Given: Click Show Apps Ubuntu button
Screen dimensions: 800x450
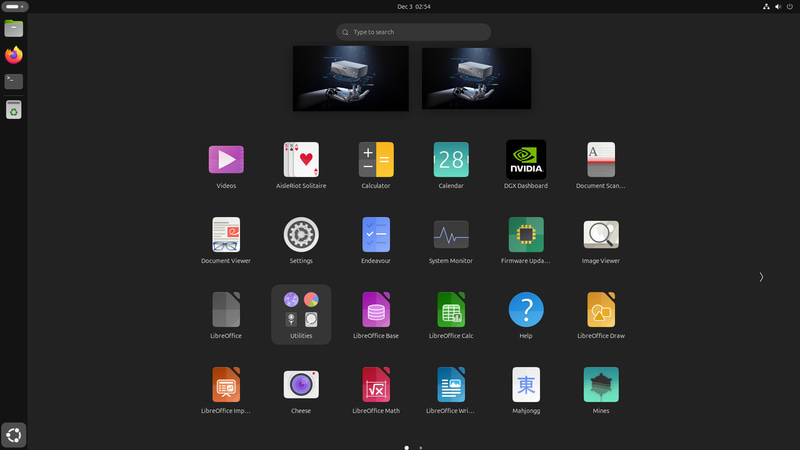Looking at the screenshot, I should (x=14, y=435).
